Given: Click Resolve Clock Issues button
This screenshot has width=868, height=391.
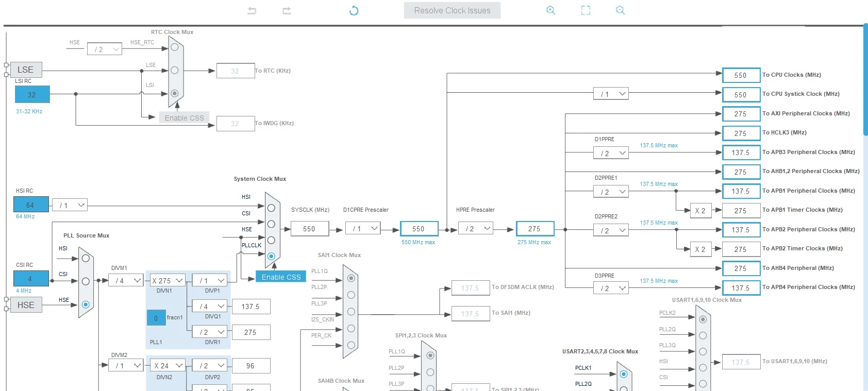Looking at the screenshot, I should click(x=452, y=10).
